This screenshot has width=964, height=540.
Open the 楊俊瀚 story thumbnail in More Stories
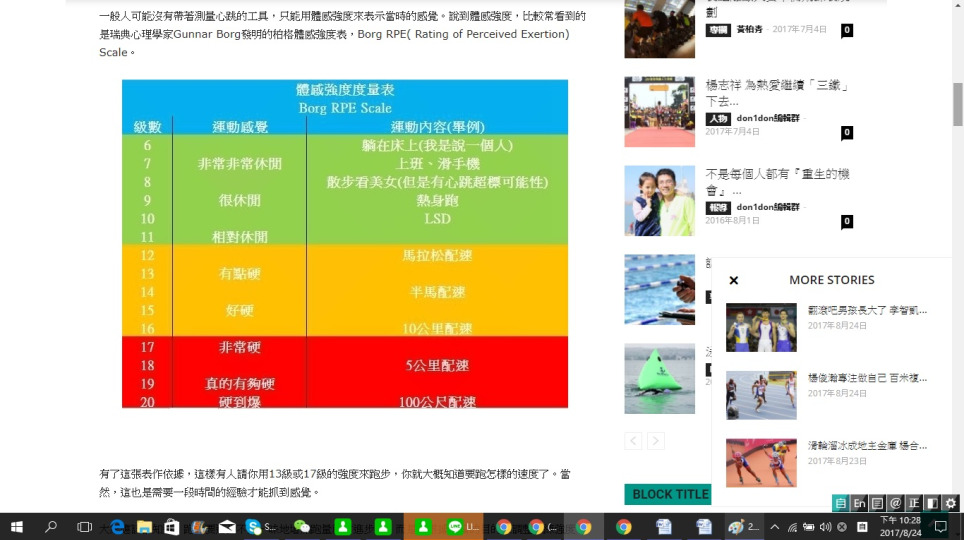[761, 395]
